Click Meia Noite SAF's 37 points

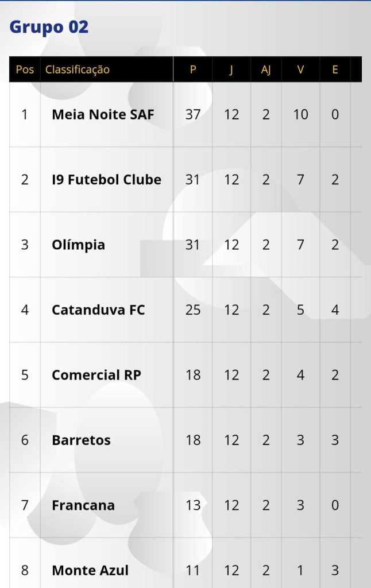[193, 114]
